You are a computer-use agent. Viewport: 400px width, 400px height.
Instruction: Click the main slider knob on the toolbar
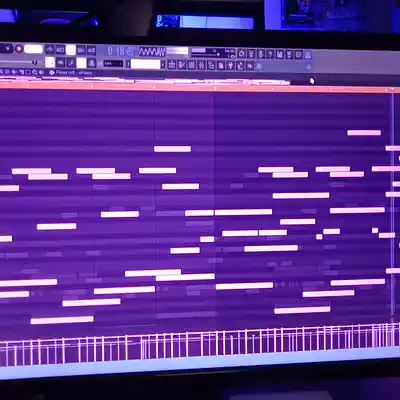tap(34, 62)
